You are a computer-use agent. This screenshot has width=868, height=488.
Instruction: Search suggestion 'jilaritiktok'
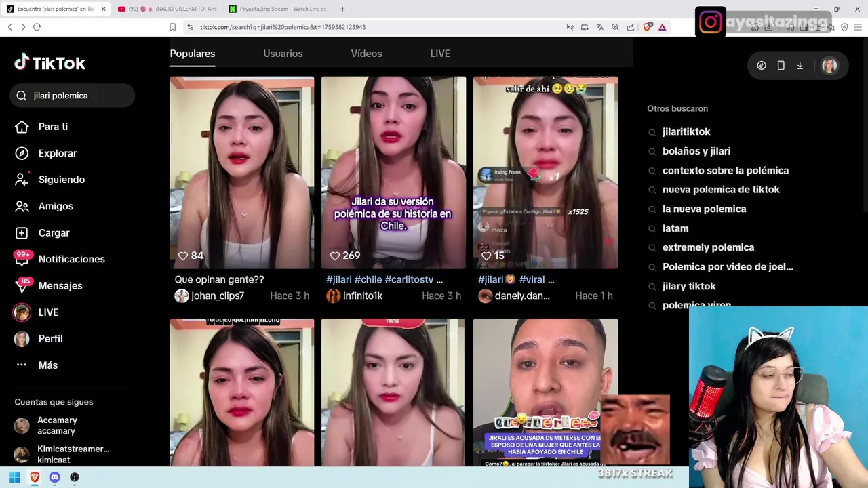(686, 132)
